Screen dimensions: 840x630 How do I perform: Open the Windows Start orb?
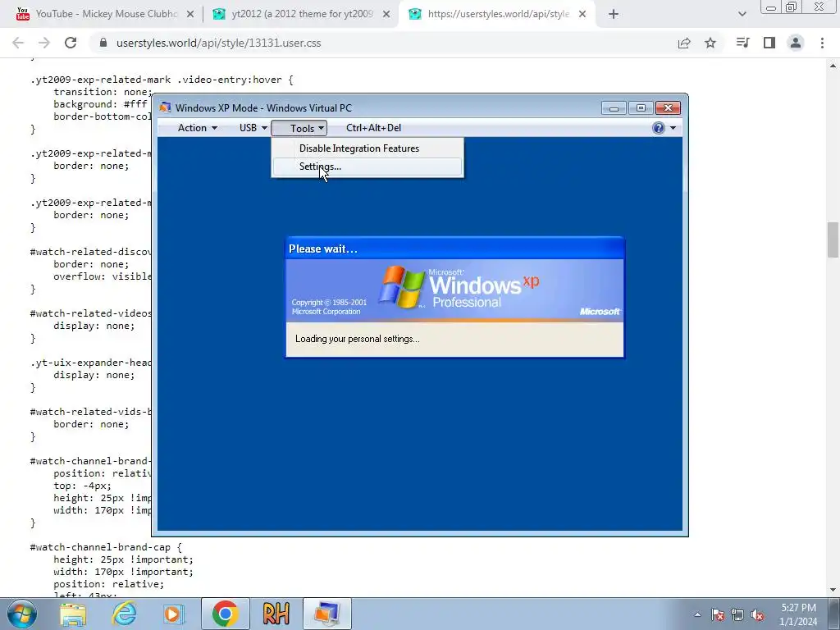tap(21, 614)
